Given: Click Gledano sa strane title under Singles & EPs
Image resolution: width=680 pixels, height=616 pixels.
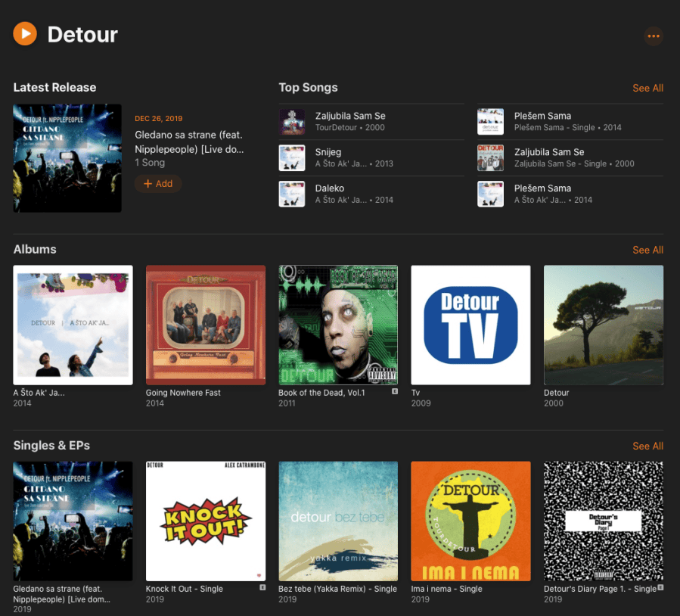Looking at the screenshot, I should (x=61, y=594).
